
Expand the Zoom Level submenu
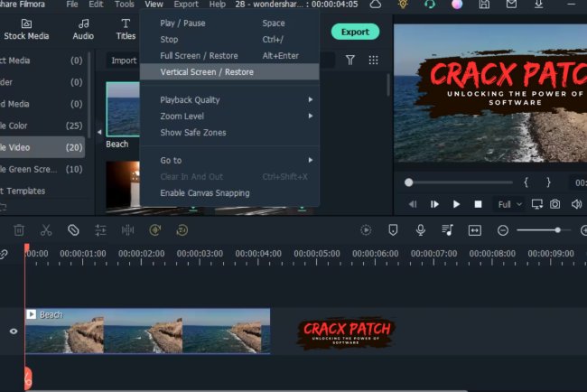[x=229, y=117]
